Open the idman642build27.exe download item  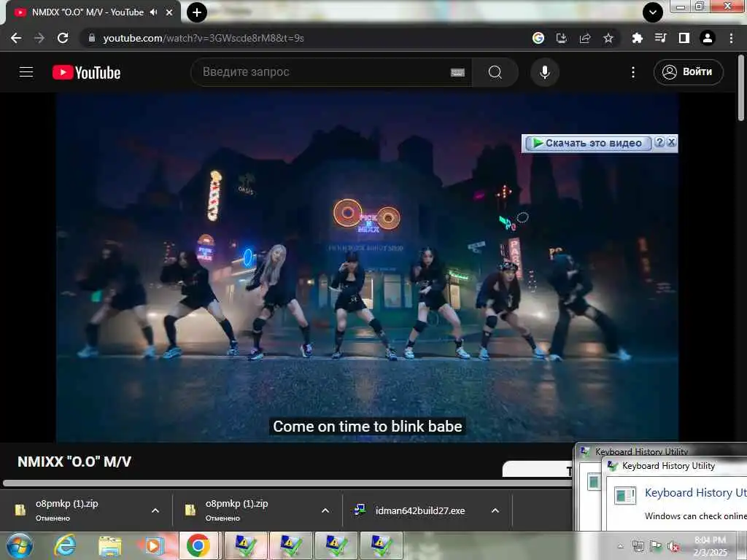(x=419, y=510)
